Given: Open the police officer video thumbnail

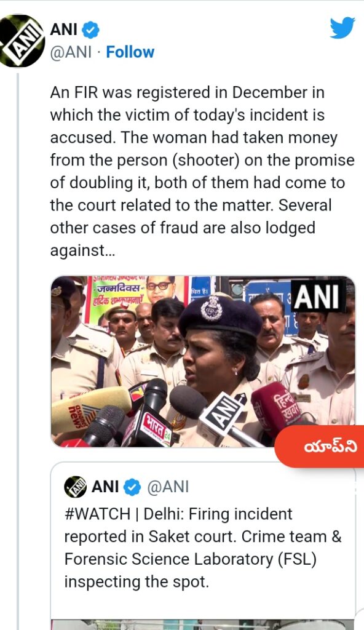Looking at the screenshot, I should tap(203, 362).
